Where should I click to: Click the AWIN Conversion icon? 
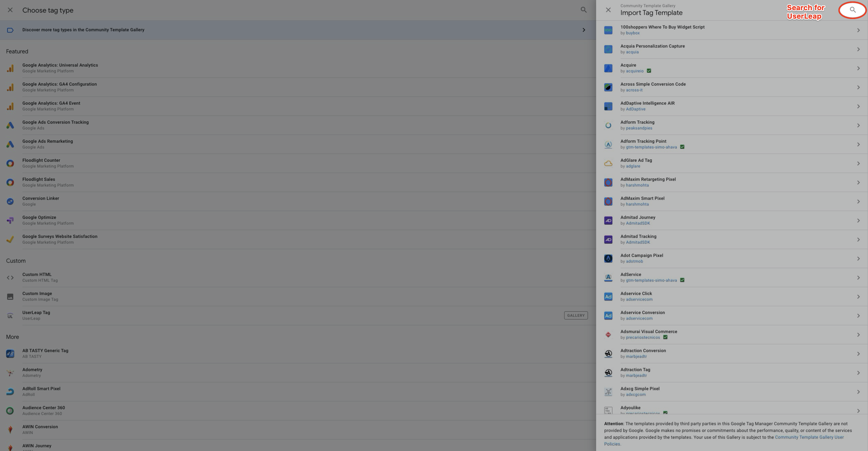pos(10,430)
